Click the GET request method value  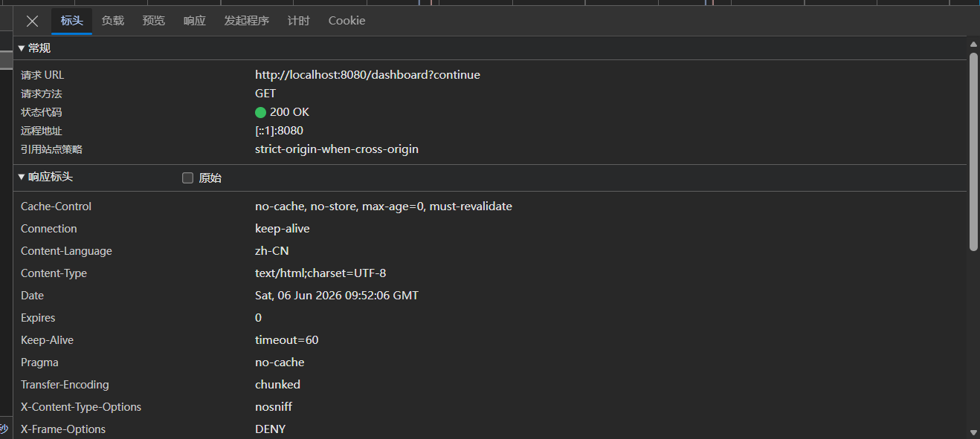(265, 94)
